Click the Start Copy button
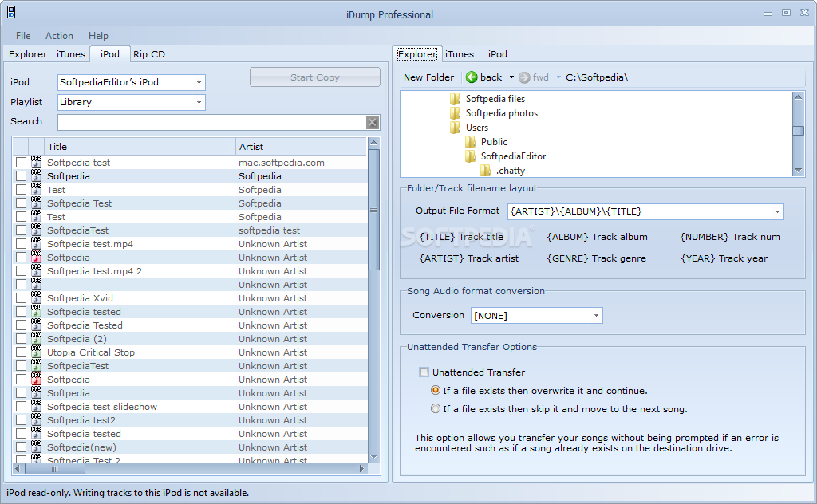 click(314, 77)
